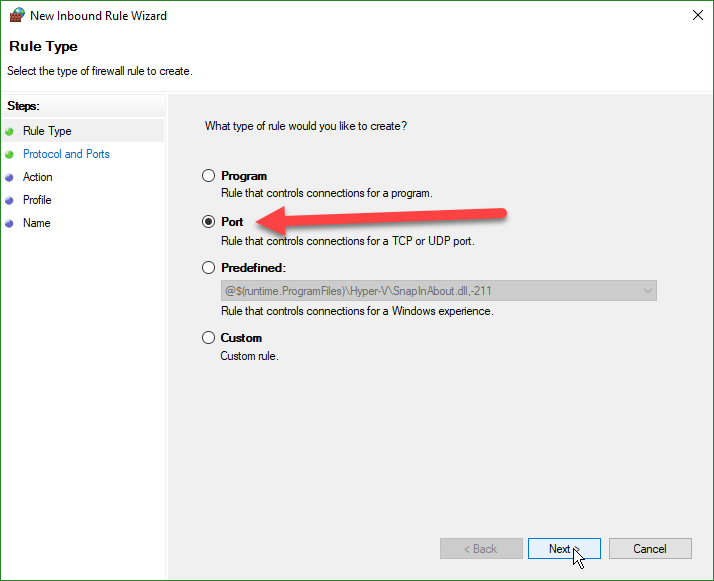Click the green bullet beside Protocol and Ports

(x=10, y=154)
